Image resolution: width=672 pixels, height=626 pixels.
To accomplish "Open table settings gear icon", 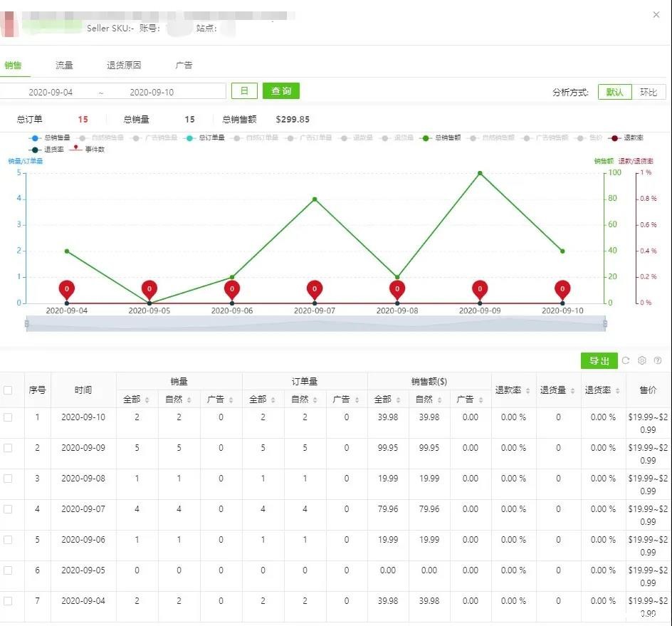I will pos(642,360).
